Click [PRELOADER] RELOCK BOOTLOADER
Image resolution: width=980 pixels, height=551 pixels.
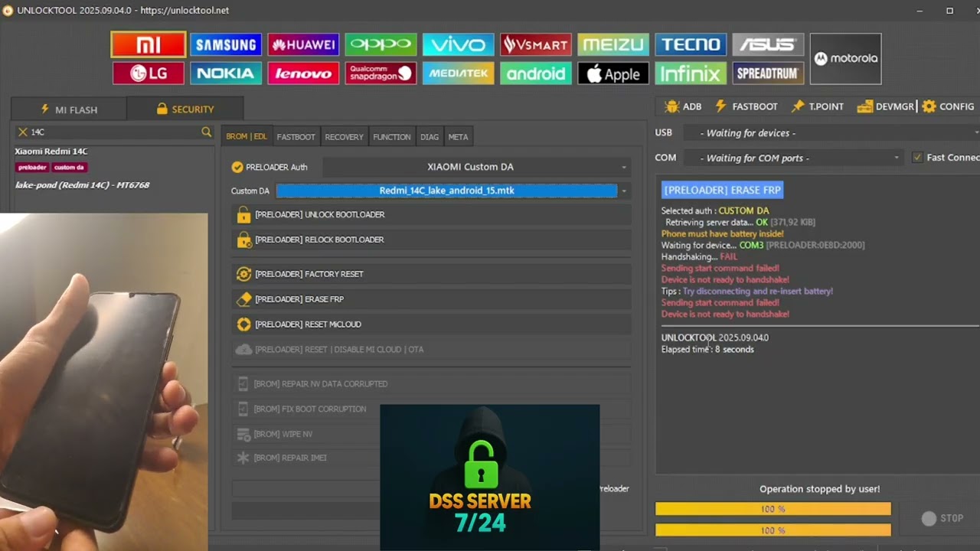(431, 240)
